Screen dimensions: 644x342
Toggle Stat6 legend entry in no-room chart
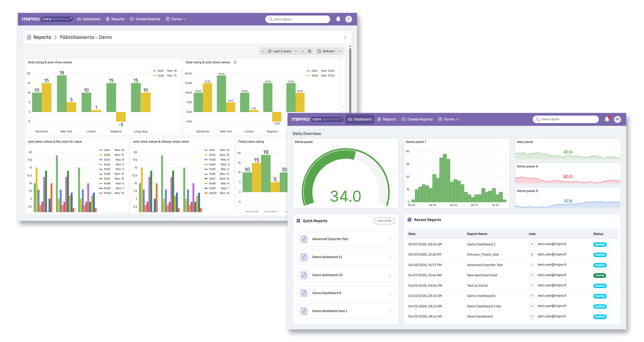pos(105,174)
